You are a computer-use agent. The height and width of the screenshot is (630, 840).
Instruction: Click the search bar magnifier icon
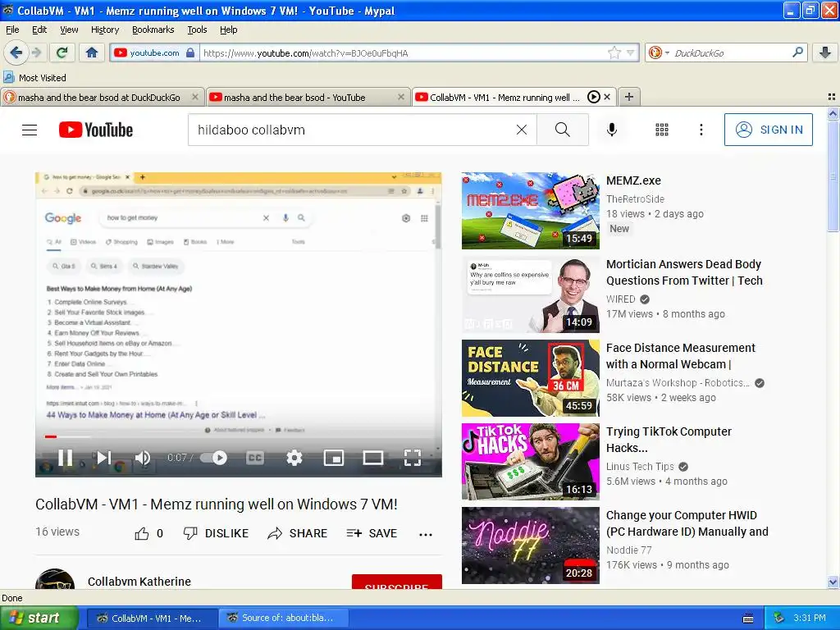[x=797, y=52]
